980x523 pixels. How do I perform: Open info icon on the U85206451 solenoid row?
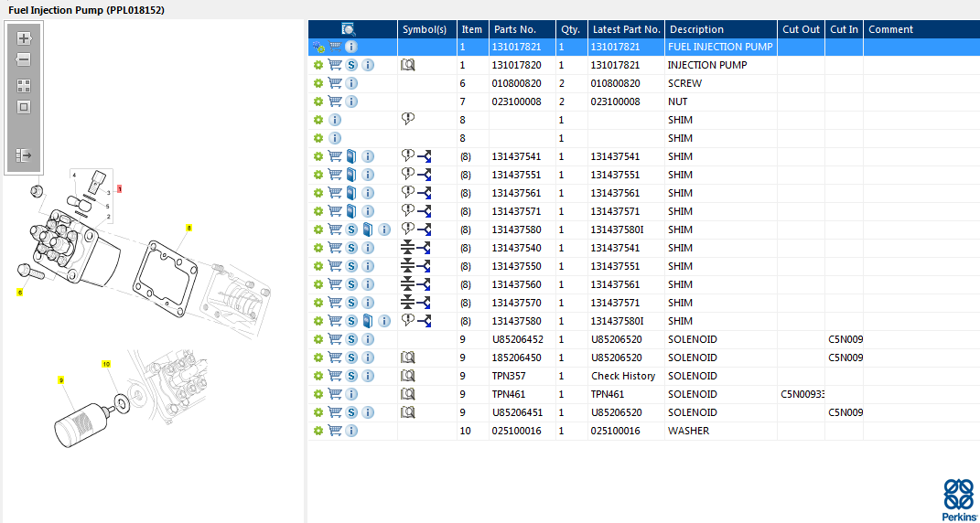[368, 412]
